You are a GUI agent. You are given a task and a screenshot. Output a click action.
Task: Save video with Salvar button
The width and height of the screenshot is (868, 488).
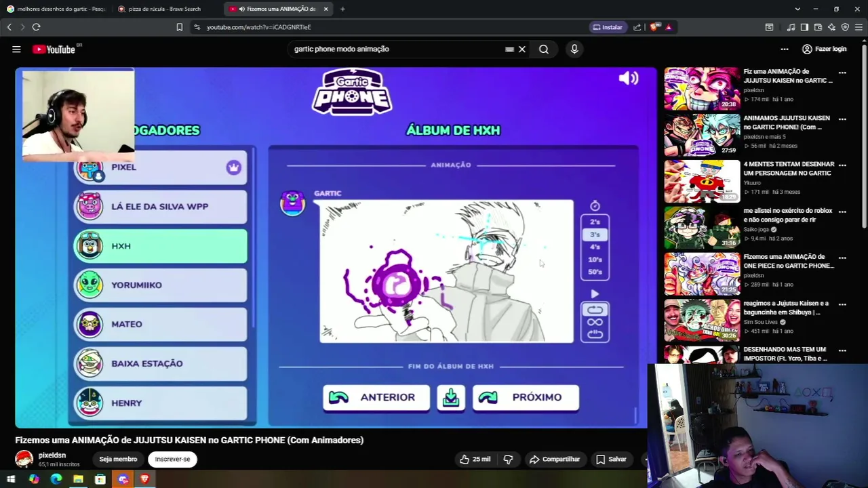[611, 460]
